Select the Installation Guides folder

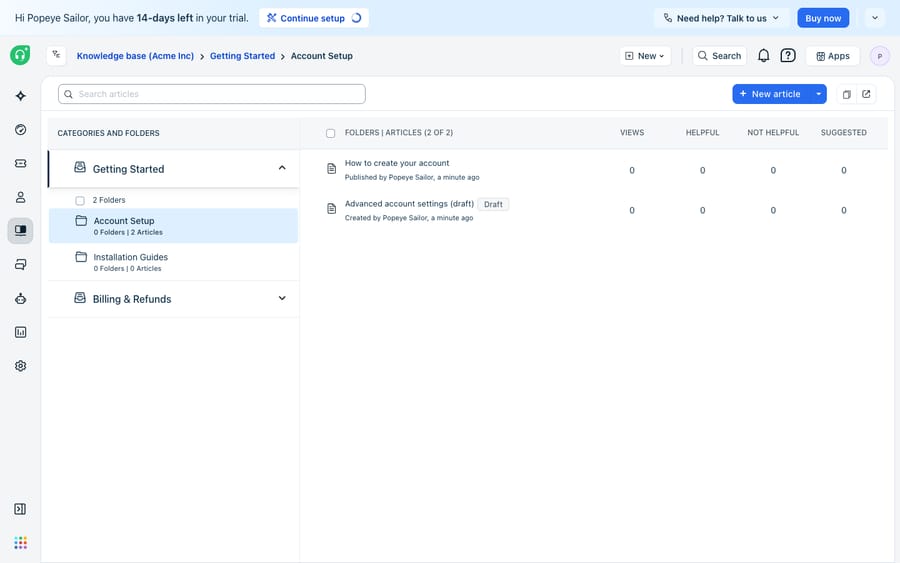(173, 262)
